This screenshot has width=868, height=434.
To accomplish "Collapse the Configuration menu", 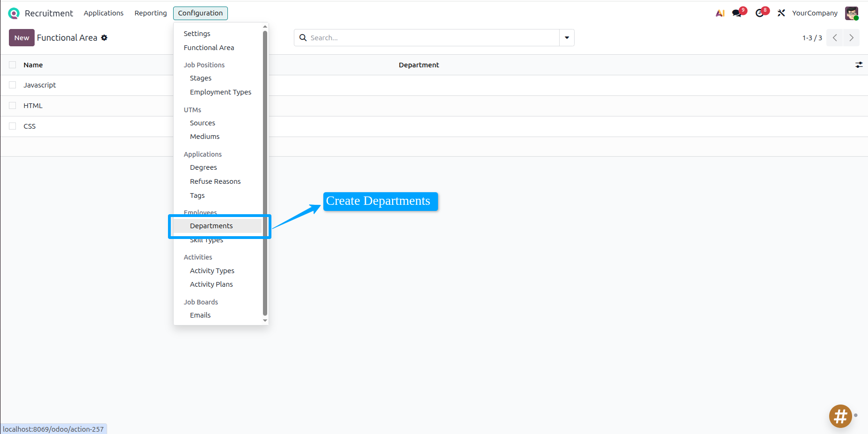I will click(200, 13).
